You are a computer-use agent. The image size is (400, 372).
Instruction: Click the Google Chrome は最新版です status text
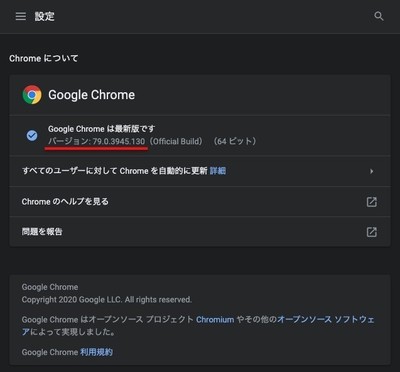101,129
